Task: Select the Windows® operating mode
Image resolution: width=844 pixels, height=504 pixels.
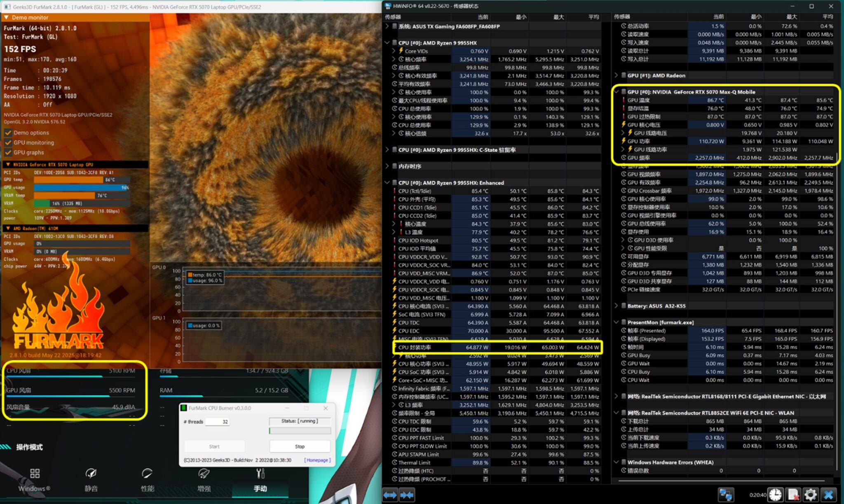Action: point(35,480)
